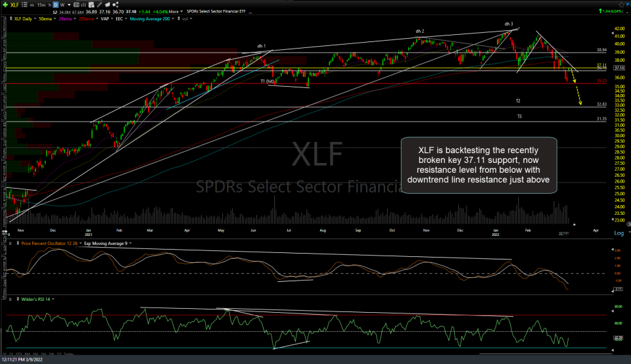Open the chart style TC icon
This screenshot has height=364, width=631.
pos(76,5)
